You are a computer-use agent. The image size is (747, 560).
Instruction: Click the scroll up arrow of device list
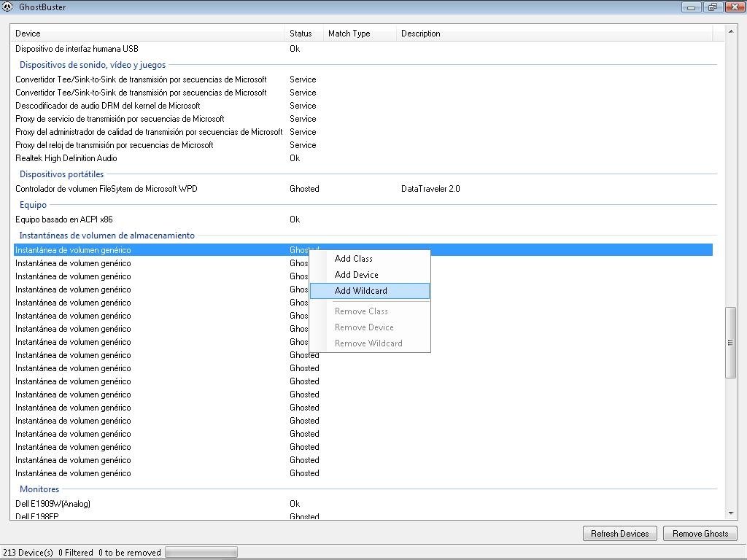click(x=730, y=31)
